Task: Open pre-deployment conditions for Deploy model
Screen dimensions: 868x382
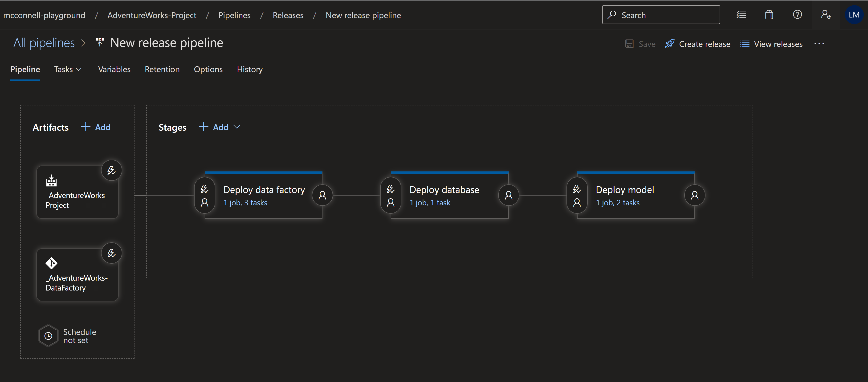Action: (x=577, y=195)
